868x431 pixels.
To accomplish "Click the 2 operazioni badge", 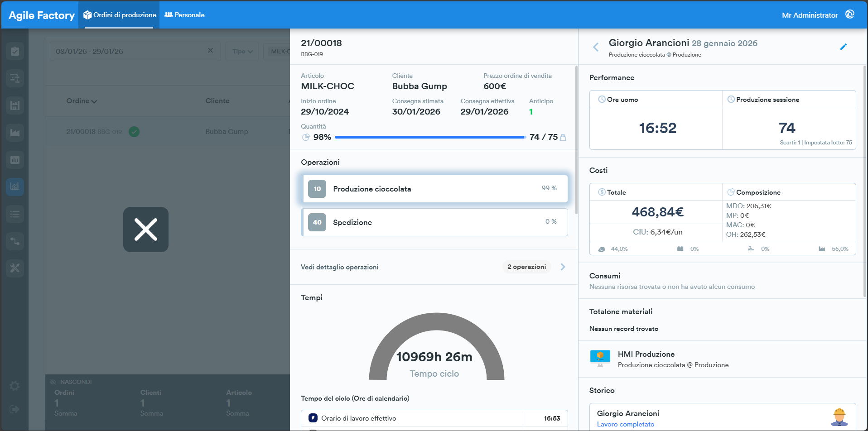I will 526,267.
